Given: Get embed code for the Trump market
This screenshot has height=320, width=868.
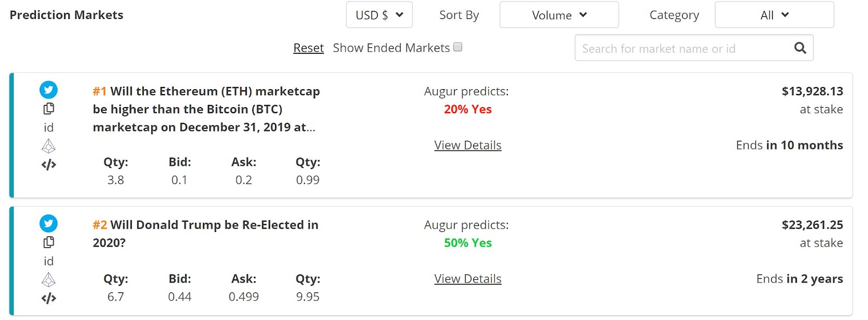Looking at the screenshot, I should (x=49, y=298).
